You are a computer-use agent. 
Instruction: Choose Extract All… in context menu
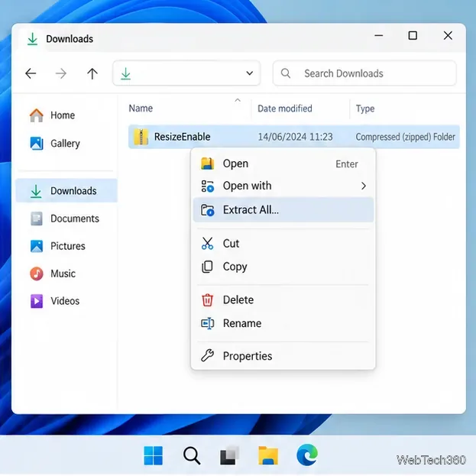click(x=283, y=210)
